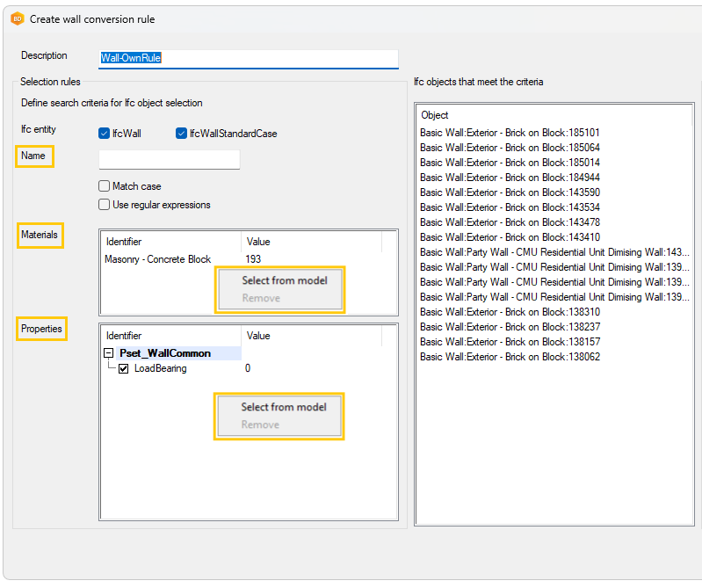Click the Description text field
Viewport: 702px width, 588px height.
pyautogui.click(x=248, y=58)
